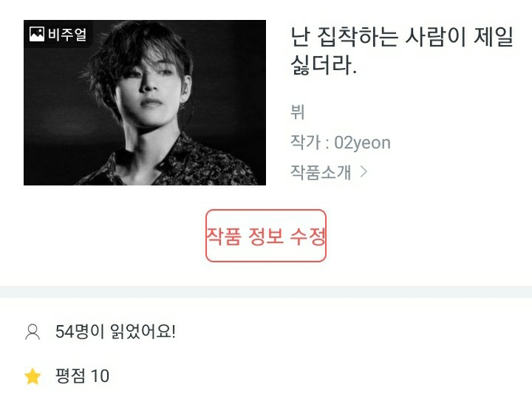Viewport: 532px width, 399px height.
Task: Expand the chevron arrow next to 작품소개
Action: pos(364,172)
